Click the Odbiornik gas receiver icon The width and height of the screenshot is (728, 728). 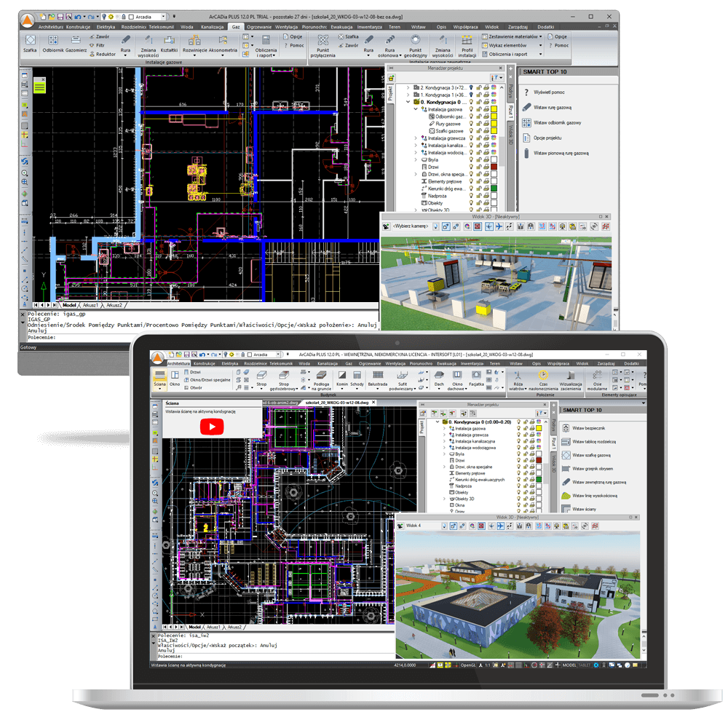[x=52, y=44]
